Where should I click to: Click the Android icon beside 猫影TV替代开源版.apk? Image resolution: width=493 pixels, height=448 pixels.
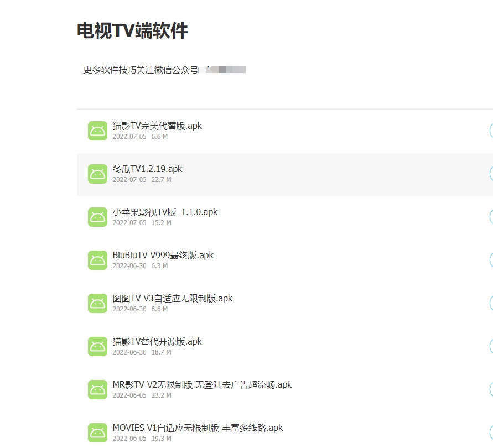(x=97, y=346)
